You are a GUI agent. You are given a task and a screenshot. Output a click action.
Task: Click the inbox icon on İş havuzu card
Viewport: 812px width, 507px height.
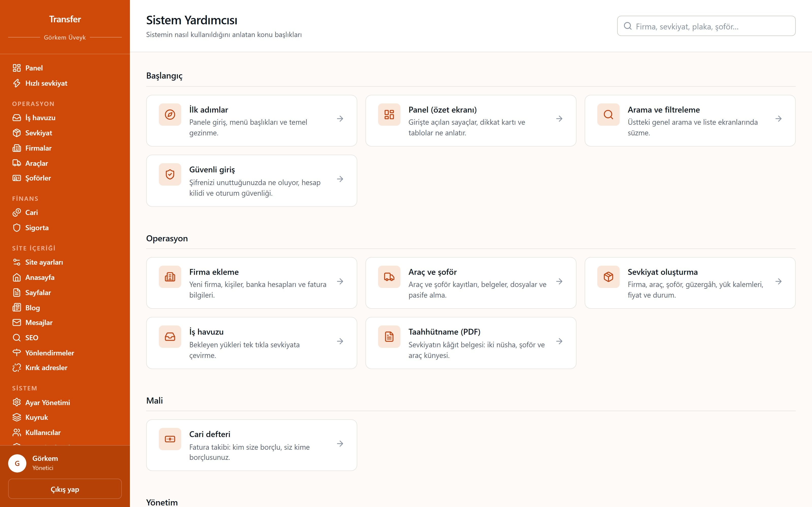pyautogui.click(x=170, y=337)
